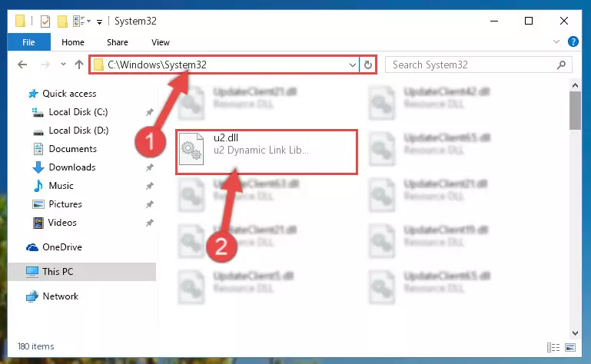Go forward with the right arrow

click(x=45, y=65)
